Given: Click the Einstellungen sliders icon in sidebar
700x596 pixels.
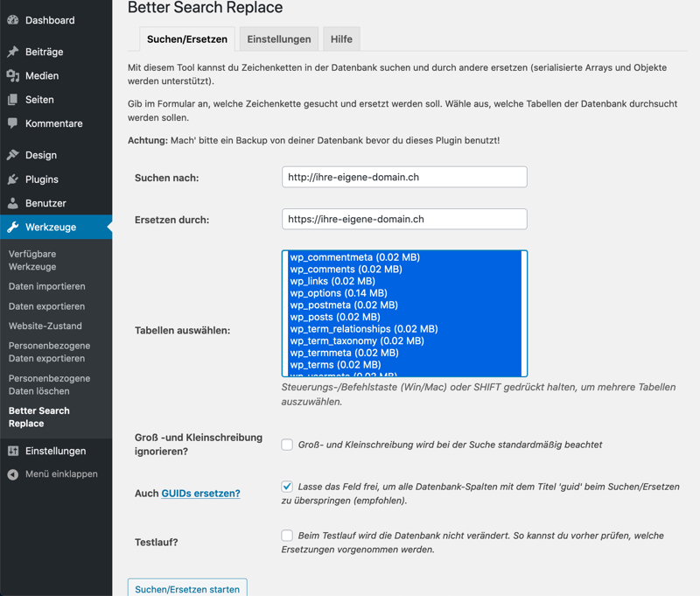Looking at the screenshot, I should click(13, 451).
